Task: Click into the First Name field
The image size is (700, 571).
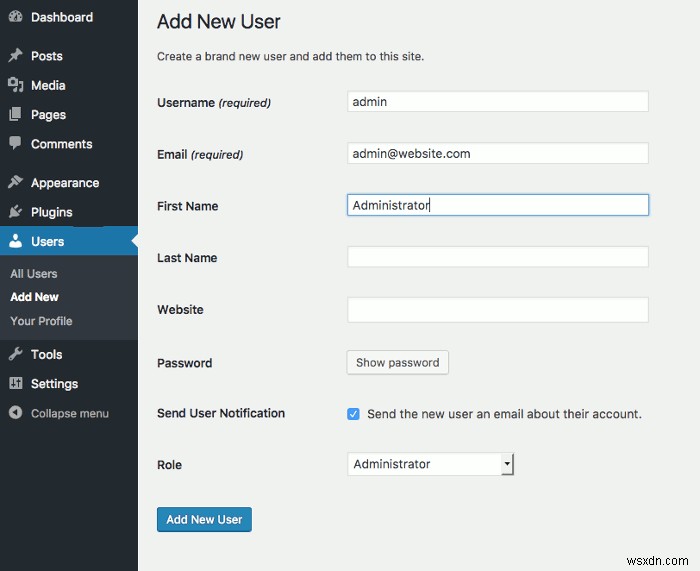Action: click(498, 205)
